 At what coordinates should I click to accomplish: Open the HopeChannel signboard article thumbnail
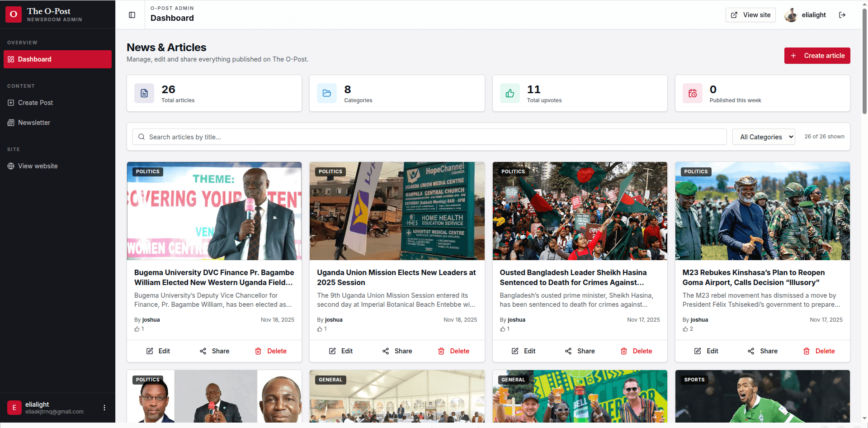point(397,211)
